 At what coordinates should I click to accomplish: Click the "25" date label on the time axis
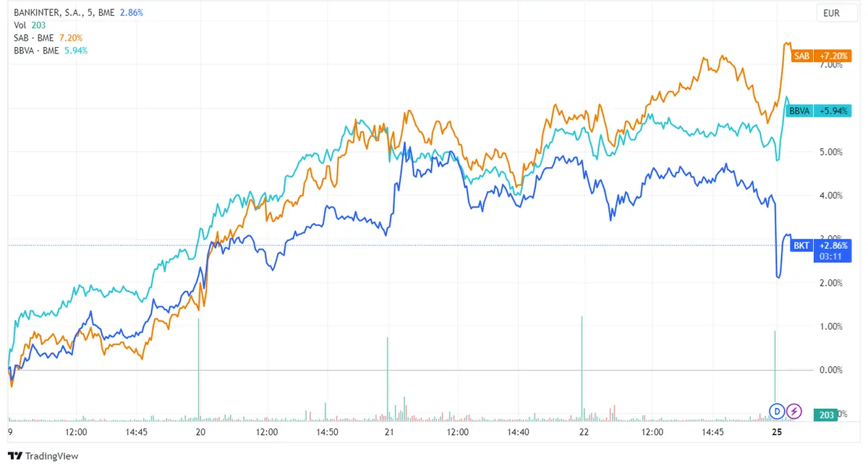[776, 432]
